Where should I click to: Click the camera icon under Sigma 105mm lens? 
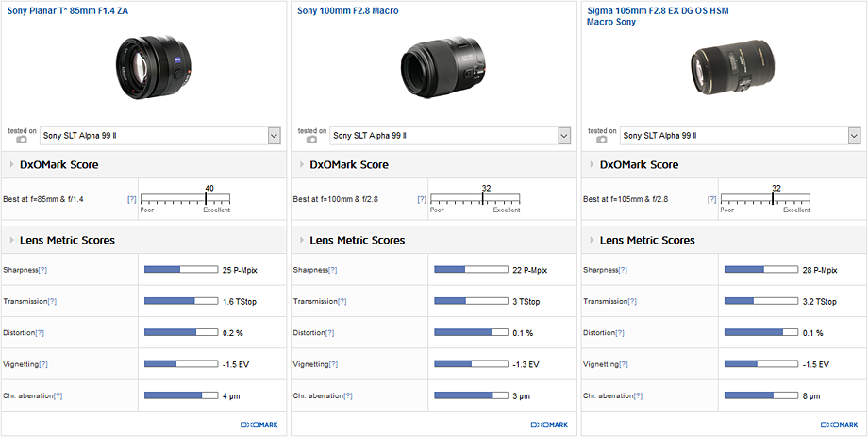(602, 140)
